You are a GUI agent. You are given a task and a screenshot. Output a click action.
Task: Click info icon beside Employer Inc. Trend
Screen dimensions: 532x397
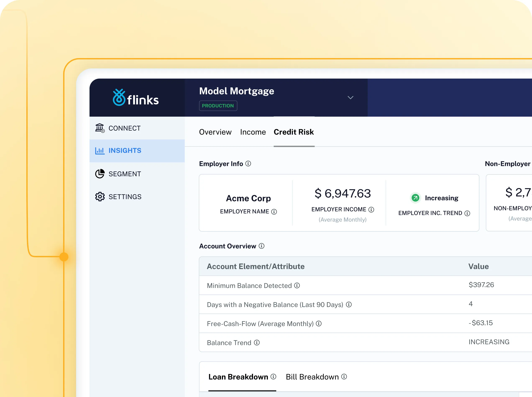click(467, 213)
